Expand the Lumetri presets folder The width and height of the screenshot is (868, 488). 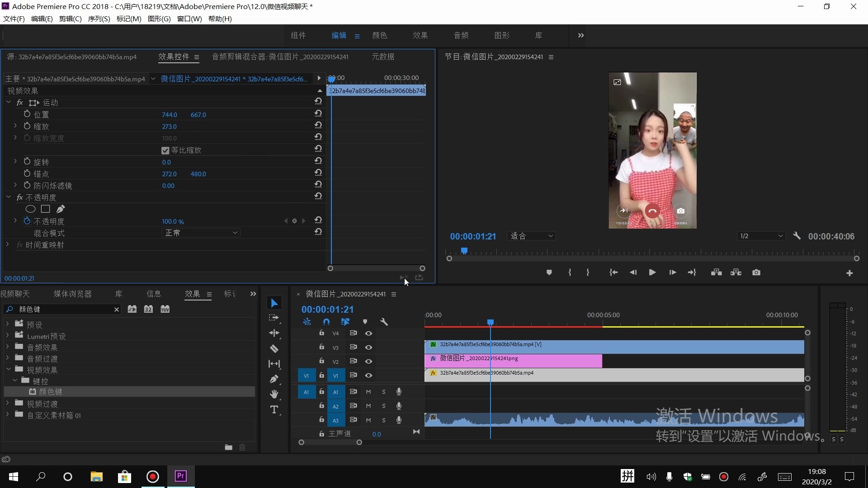(x=7, y=335)
